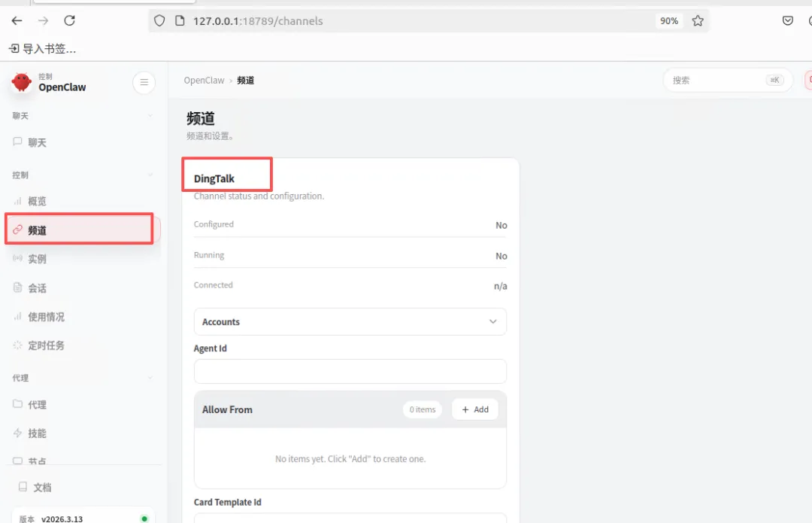Click the DingTalk channel heading
The width and height of the screenshot is (812, 523).
point(214,179)
